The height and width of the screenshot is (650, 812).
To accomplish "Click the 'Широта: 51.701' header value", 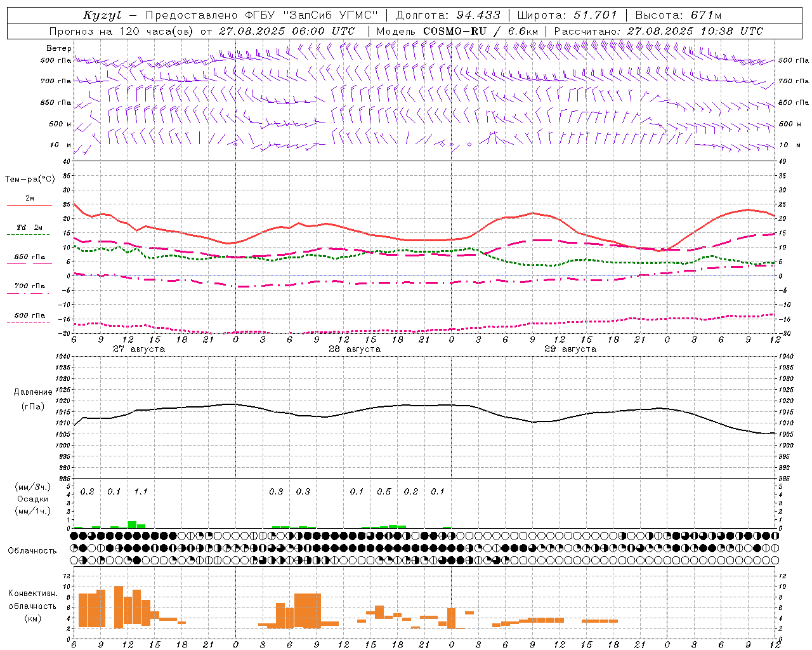I will (x=566, y=15).
